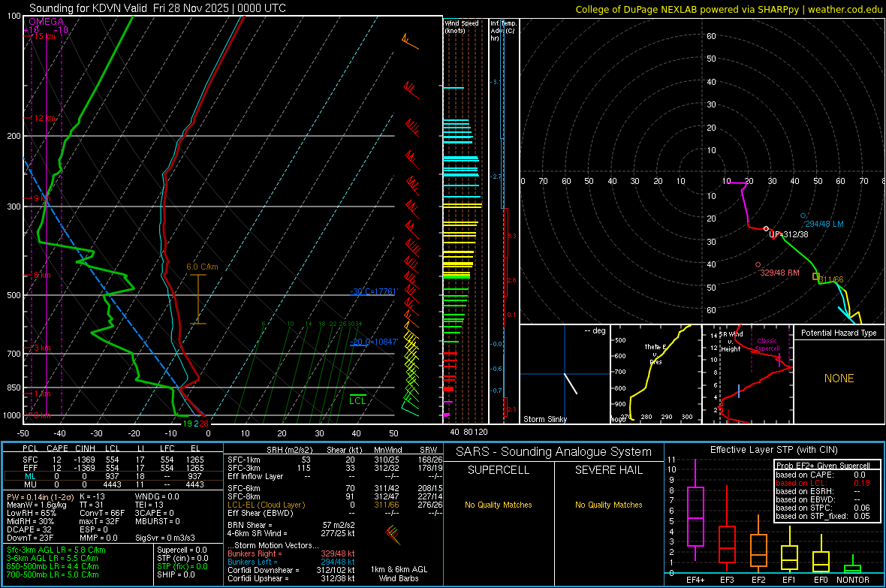Click the Prob EF2+ Given Supercell heading
The height and width of the screenshot is (588, 886).
823,466
